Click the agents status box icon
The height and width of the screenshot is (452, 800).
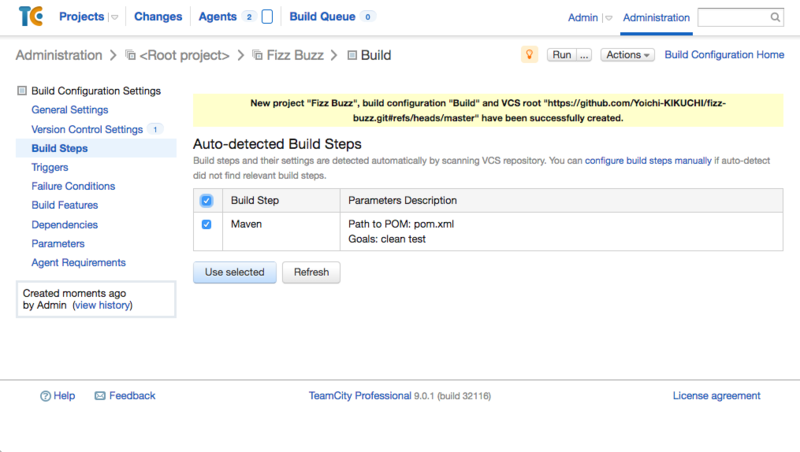coord(267,17)
